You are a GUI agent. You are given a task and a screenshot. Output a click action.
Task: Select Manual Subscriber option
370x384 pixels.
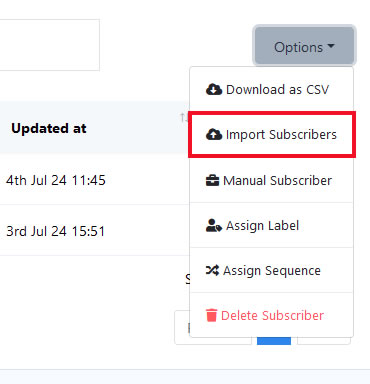[x=272, y=180]
